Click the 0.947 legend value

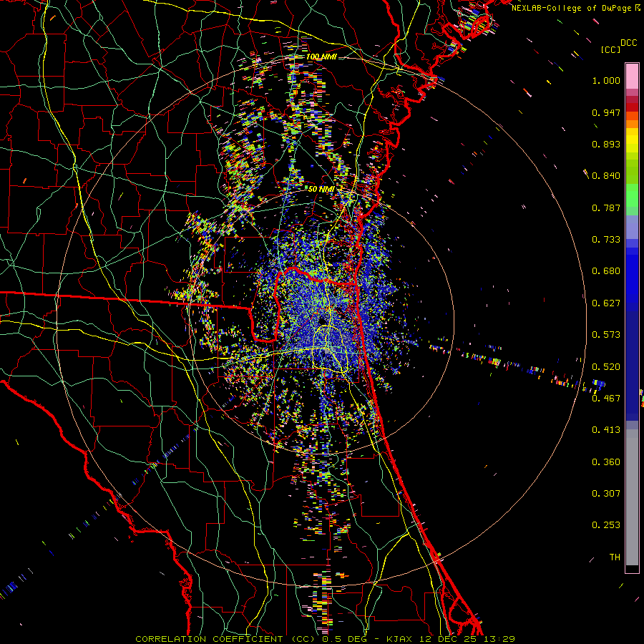click(x=606, y=112)
